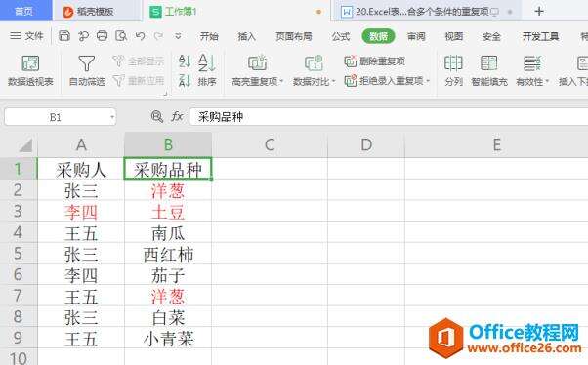Select cell 茄子 in column B
The width and height of the screenshot is (588, 365).
pos(168,274)
